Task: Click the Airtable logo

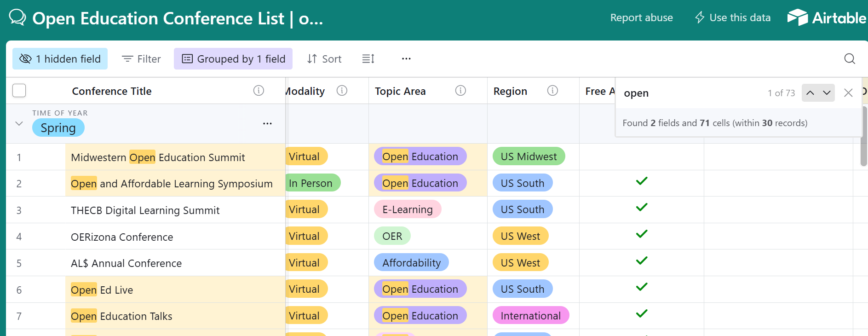Action: pyautogui.click(x=827, y=17)
